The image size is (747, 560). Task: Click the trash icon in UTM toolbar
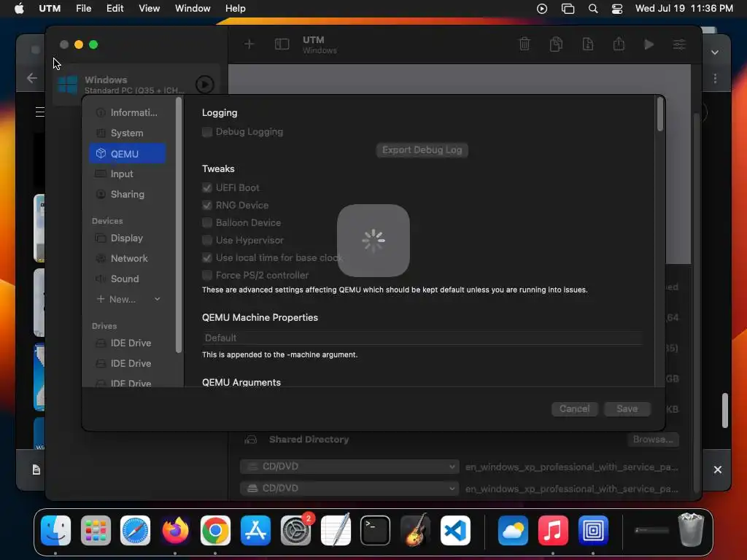524,44
